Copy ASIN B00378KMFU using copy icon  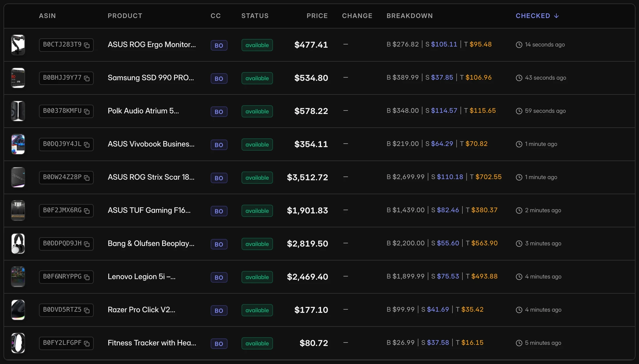click(x=87, y=111)
